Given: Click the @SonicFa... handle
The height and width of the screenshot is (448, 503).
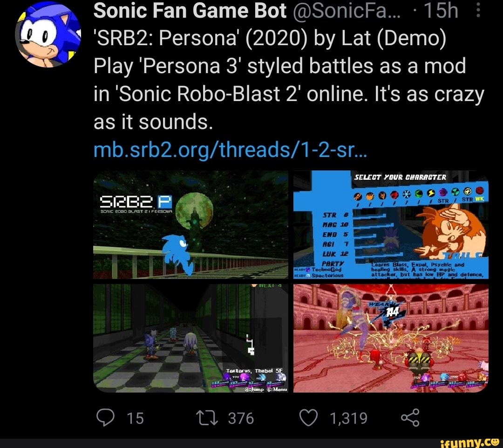Looking at the screenshot, I should click(347, 11).
